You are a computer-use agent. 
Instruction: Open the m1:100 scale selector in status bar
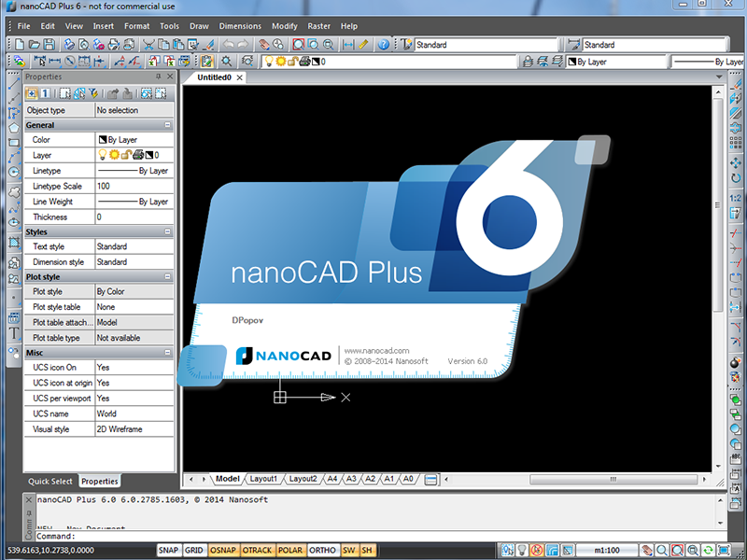[606, 551]
